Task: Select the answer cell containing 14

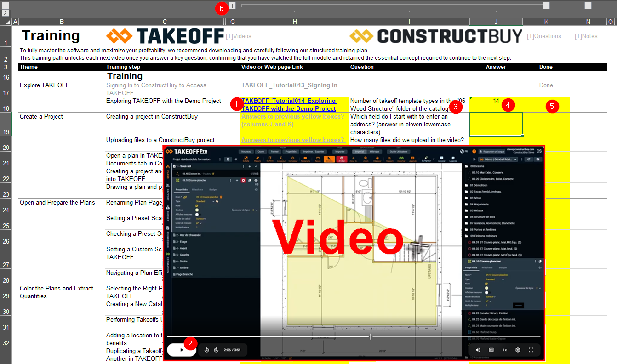Action: click(496, 104)
